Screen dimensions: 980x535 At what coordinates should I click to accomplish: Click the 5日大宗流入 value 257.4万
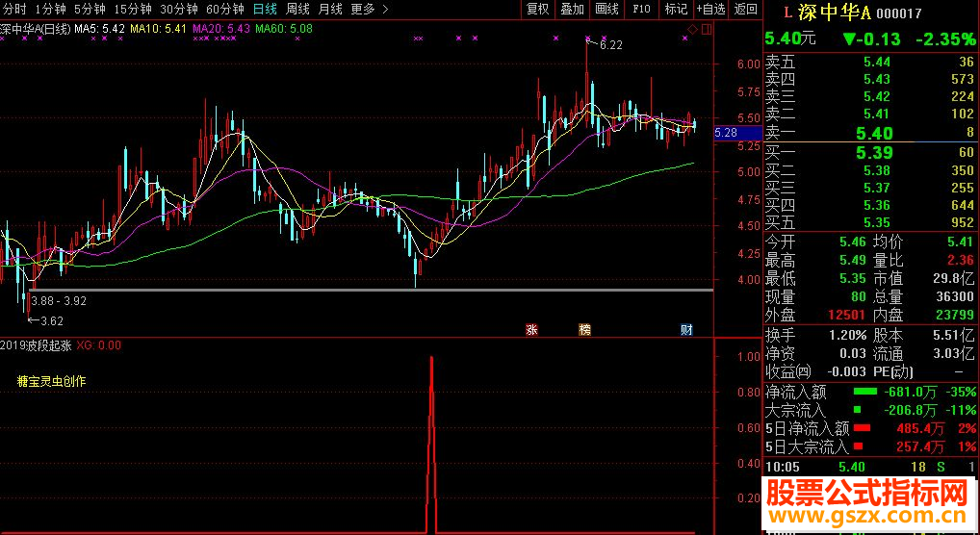(918, 446)
